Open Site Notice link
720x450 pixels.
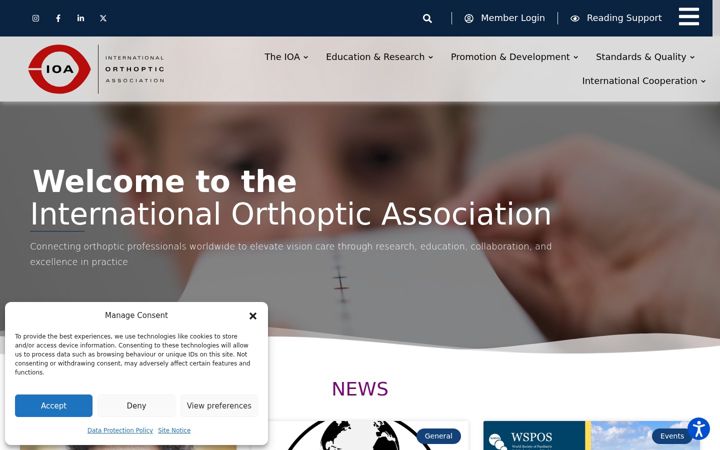[x=174, y=430]
